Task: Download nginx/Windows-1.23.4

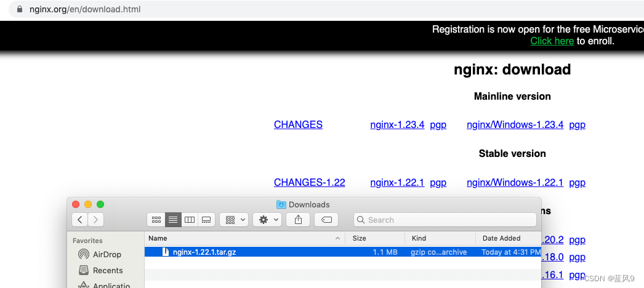Action: coord(515,125)
